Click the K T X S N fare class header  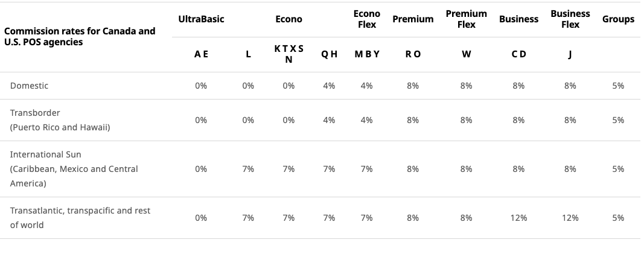[289, 54]
